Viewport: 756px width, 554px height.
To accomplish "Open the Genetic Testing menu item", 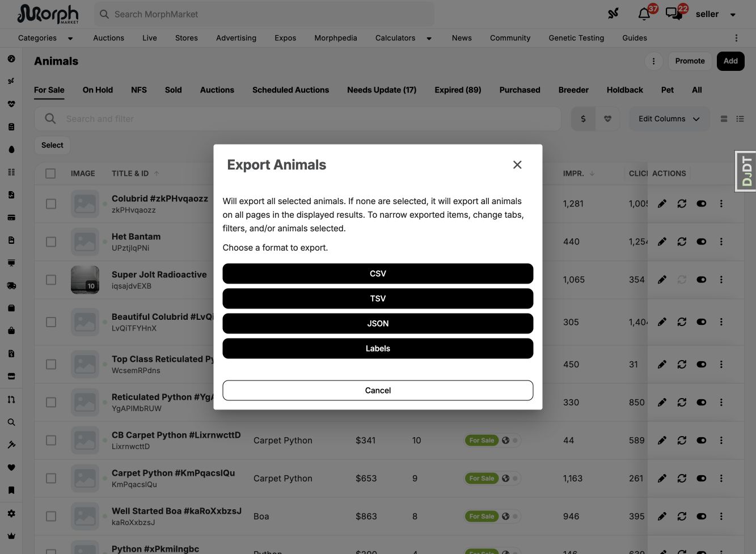I will (576, 38).
